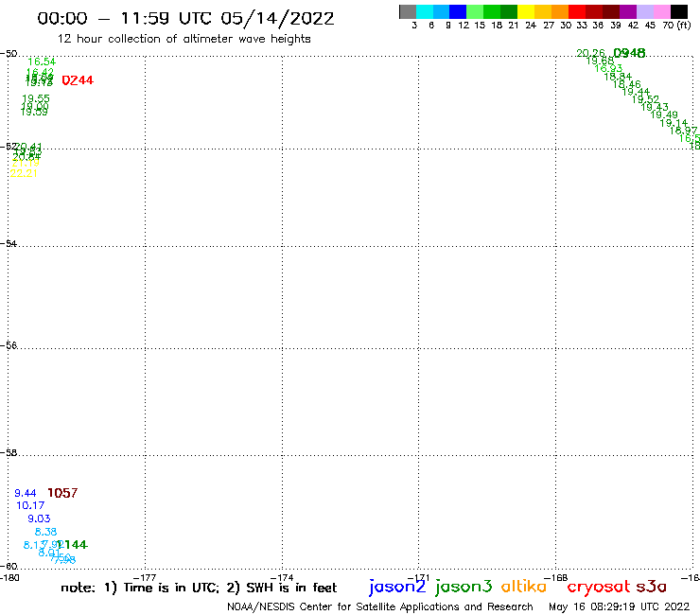Screen dimensions: 700x615
Task: Click the pure blue swatch in the legend
Action: click(458, 11)
